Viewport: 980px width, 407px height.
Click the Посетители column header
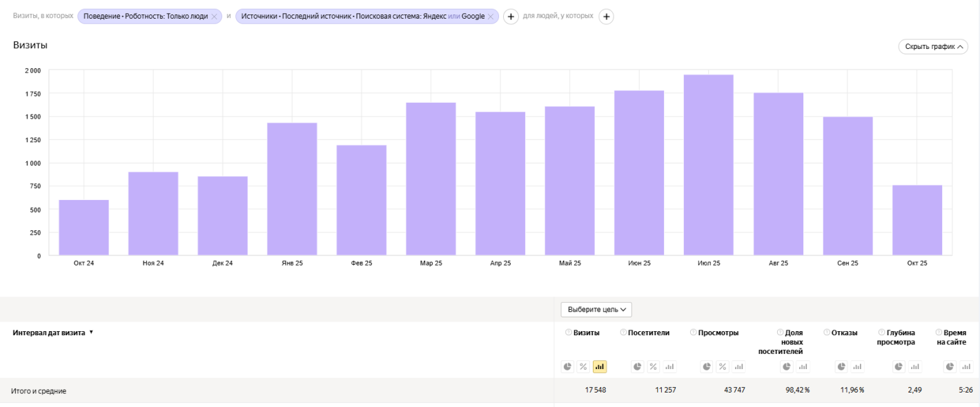pos(649,332)
